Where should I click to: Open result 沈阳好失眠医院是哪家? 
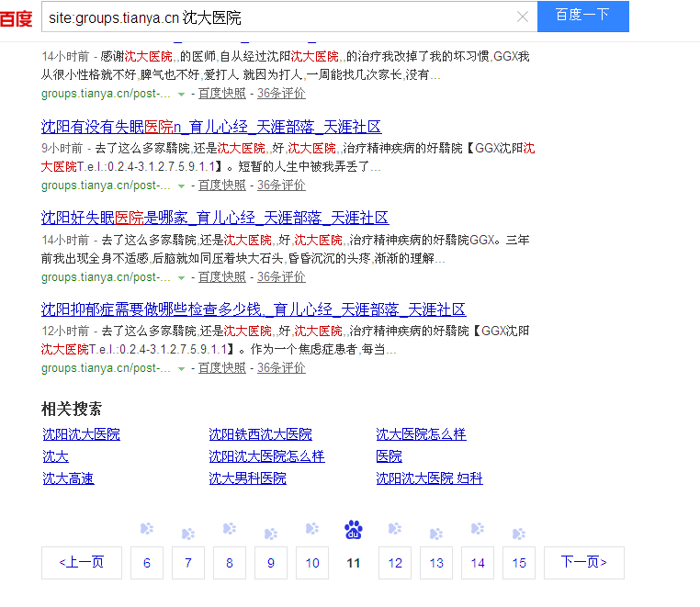coord(215,218)
